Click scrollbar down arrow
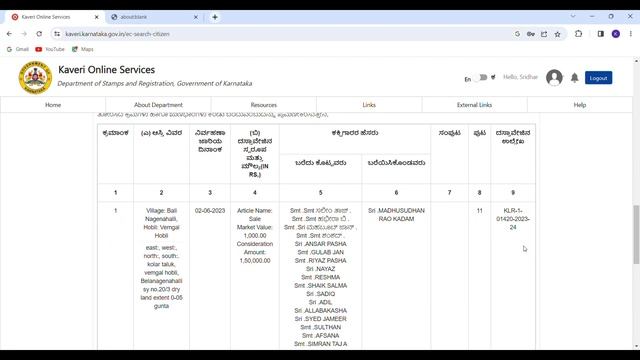Viewport: 640px width, 360px height. click(x=636, y=347)
